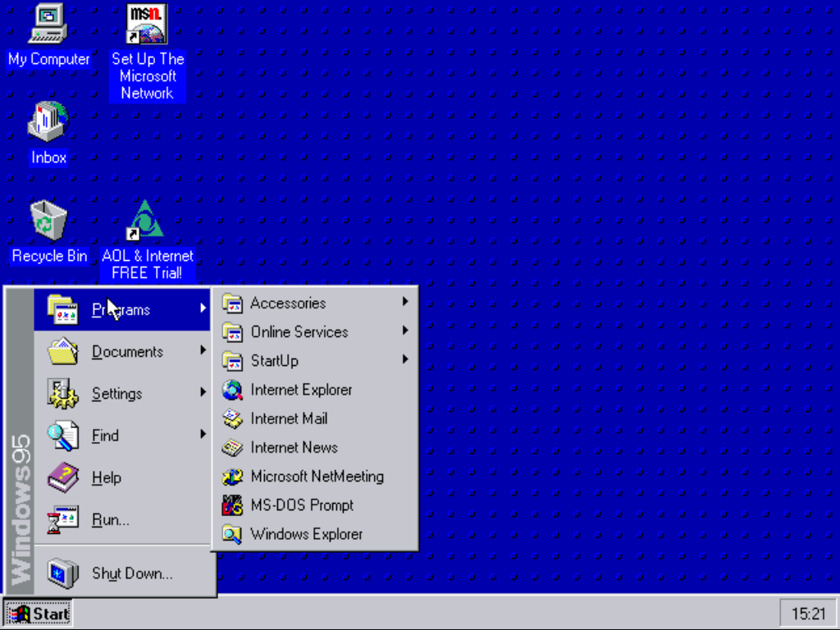Click the Recycle Bin label text

[49, 256]
